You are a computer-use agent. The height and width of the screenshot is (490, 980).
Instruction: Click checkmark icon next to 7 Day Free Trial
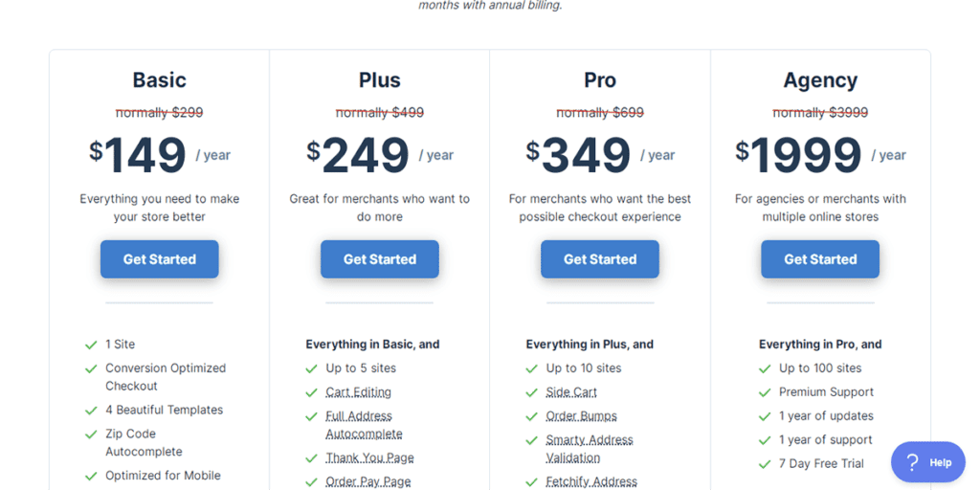point(765,464)
